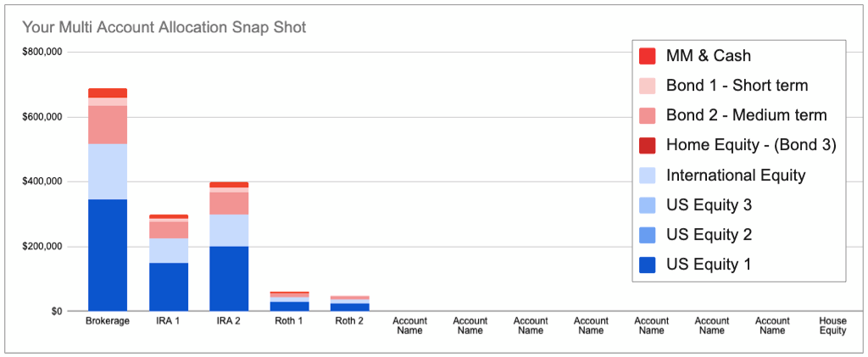Click the dark blue segment of IRA 1 bar

click(x=169, y=287)
